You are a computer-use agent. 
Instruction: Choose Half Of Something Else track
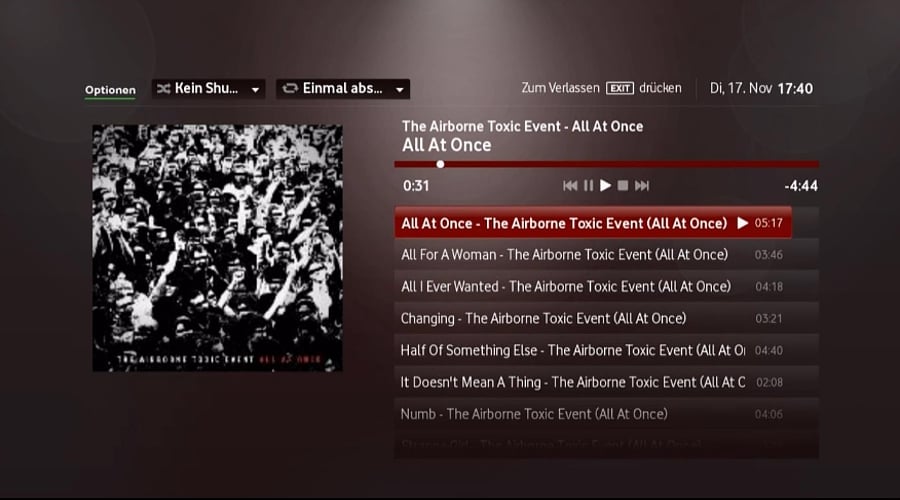pos(606,350)
